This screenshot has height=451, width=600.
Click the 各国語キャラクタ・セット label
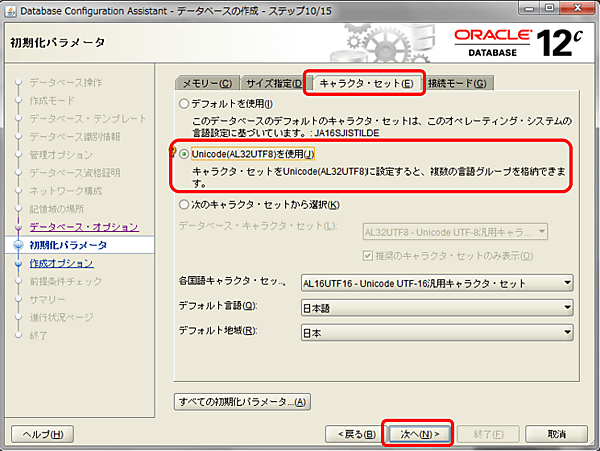coord(232,282)
